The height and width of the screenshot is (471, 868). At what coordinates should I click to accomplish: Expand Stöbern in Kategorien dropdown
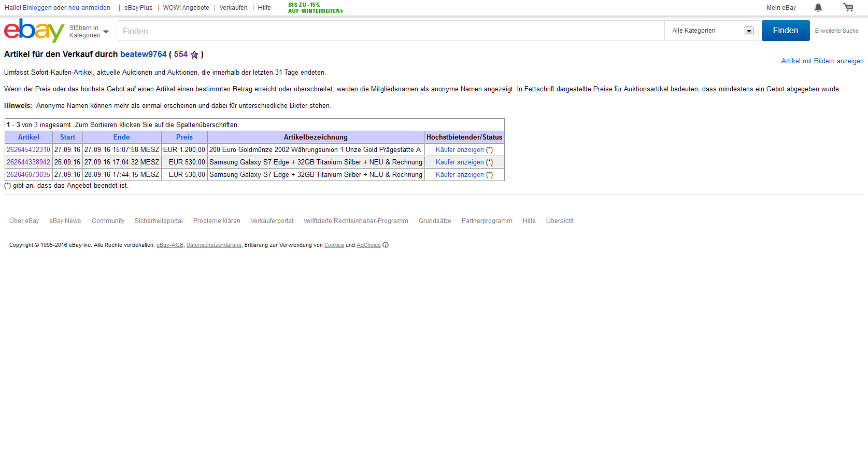tap(89, 32)
